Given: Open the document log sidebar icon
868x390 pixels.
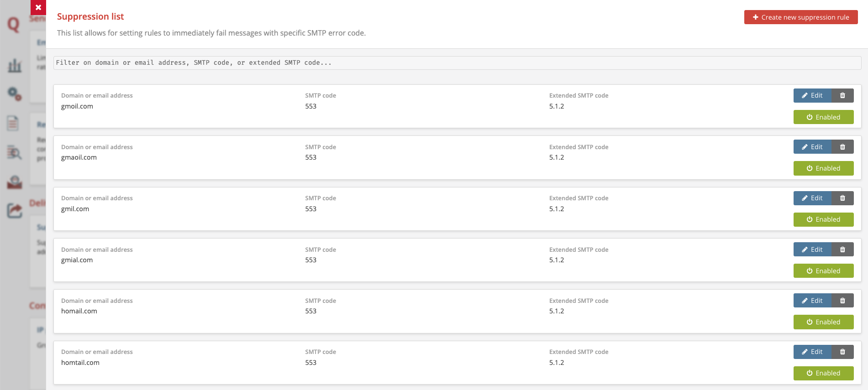Looking at the screenshot, I should pyautogui.click(x=13, y=123).
